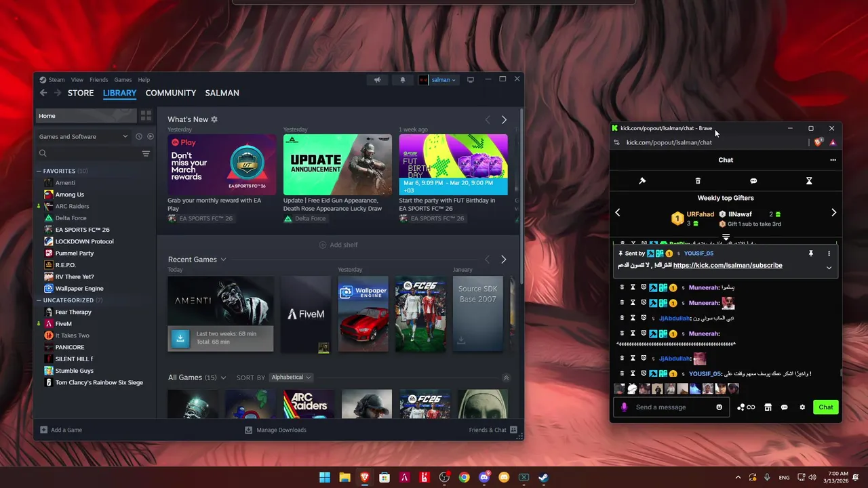Show next Recent Games arrow
This screenshot has width=868, height=488.
pos(503,260)
